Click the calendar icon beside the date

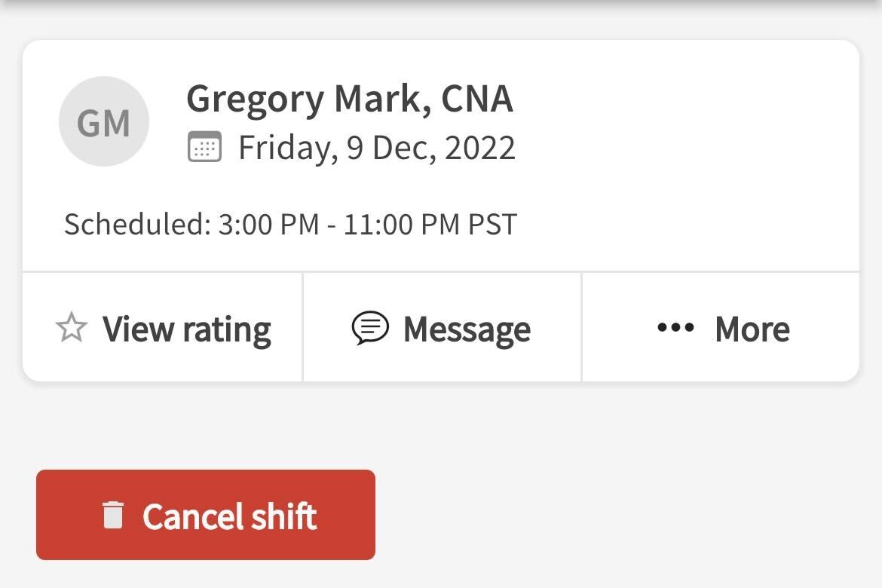[x=204, y=147]
